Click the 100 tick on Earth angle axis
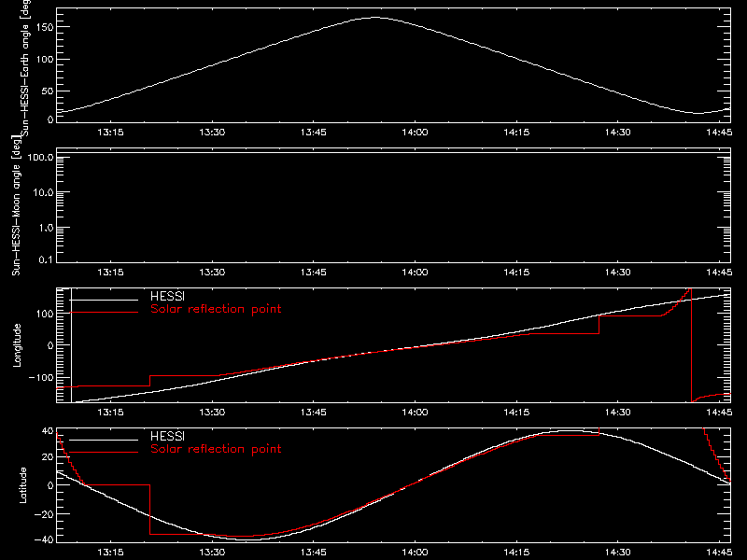Screen dimensions: 747x560 [x=45, y=60]
